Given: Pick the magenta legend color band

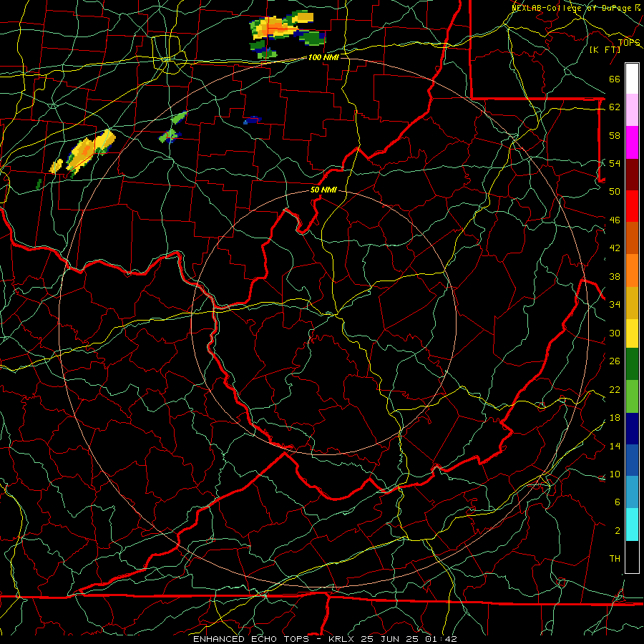Looking at the screenshot, I should (x=632, y=142).
